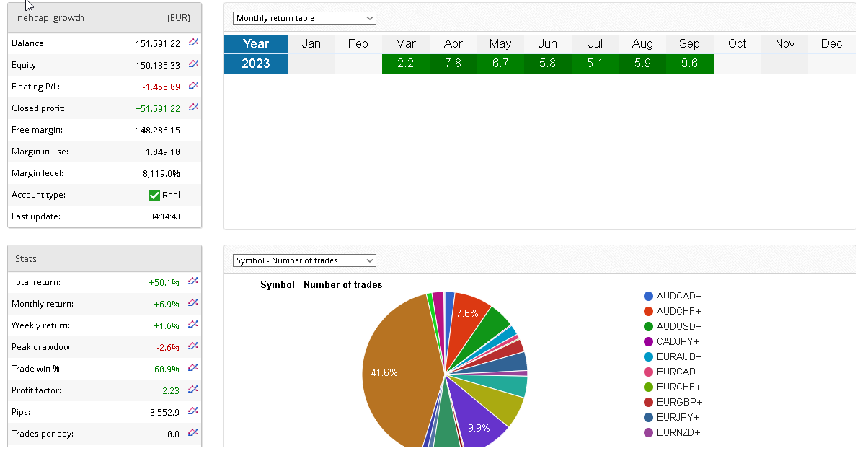Click chart icon next to Total return
The image size is (868, 451).
pos(192,281)
